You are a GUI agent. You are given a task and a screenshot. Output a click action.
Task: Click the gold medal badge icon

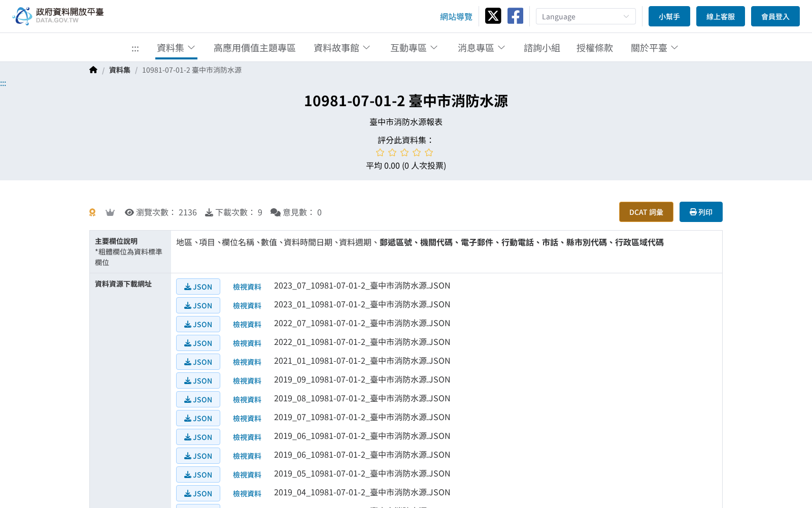pyautogui.click(x=92, y=212)
